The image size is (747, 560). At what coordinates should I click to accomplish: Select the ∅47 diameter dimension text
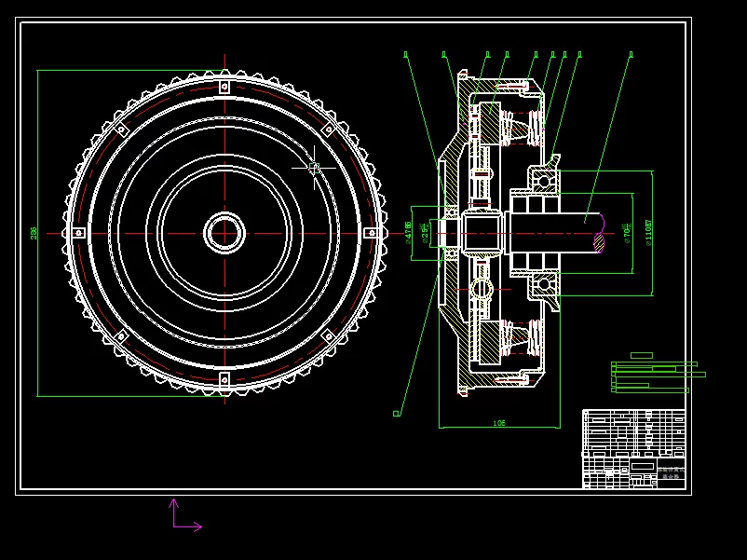tap(408, 233)
